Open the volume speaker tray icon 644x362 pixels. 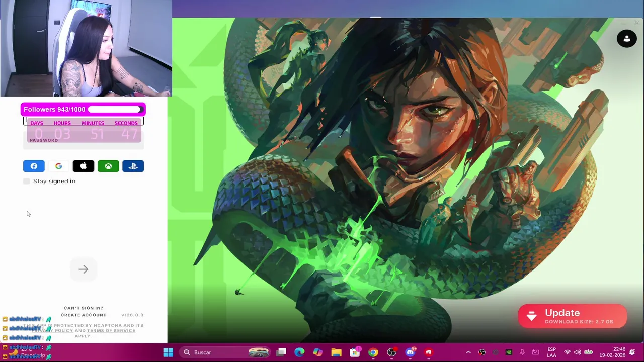pyautogui.click(x=578, y=352)
